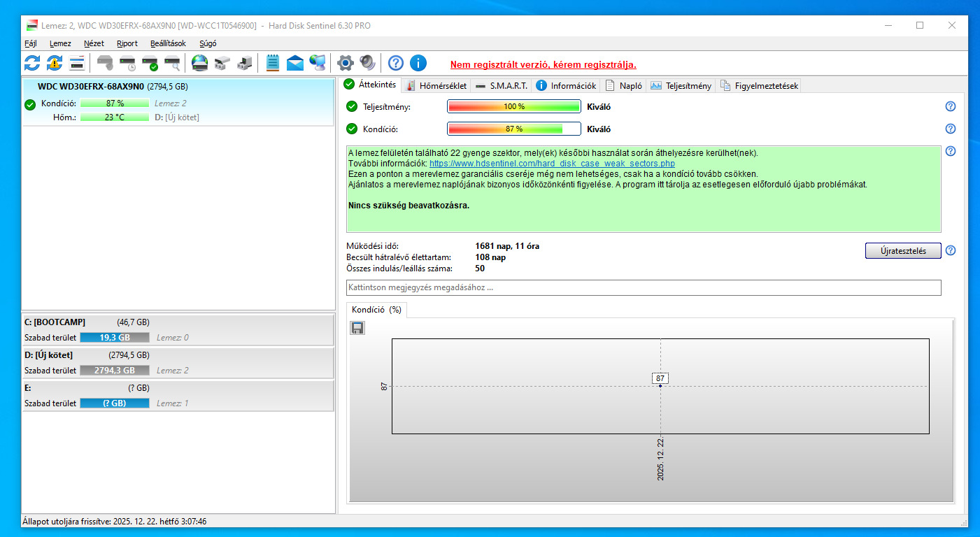Image resolution: width=980 pixels, height=537 pixels.
Task: Switch to the Információk tab
Action: (x=566, y=85)
